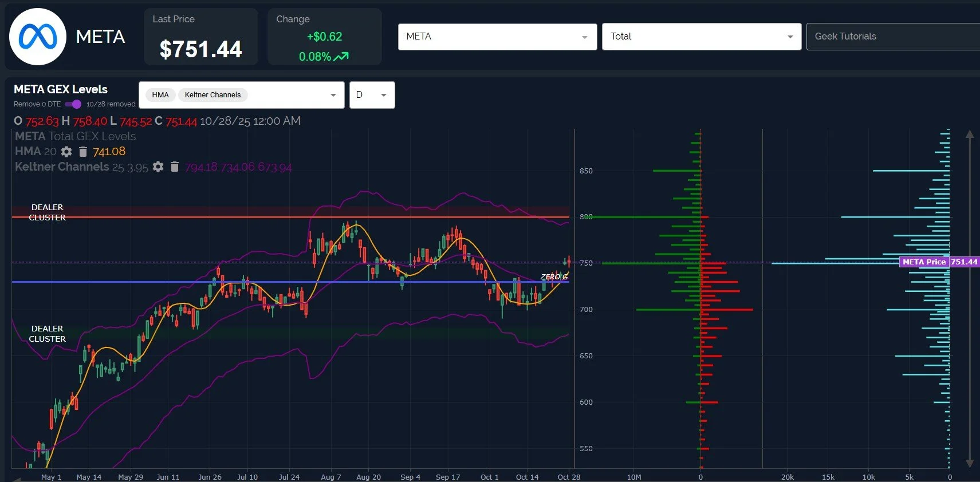Click the May 1 date axis label

(x=51, y=477)
